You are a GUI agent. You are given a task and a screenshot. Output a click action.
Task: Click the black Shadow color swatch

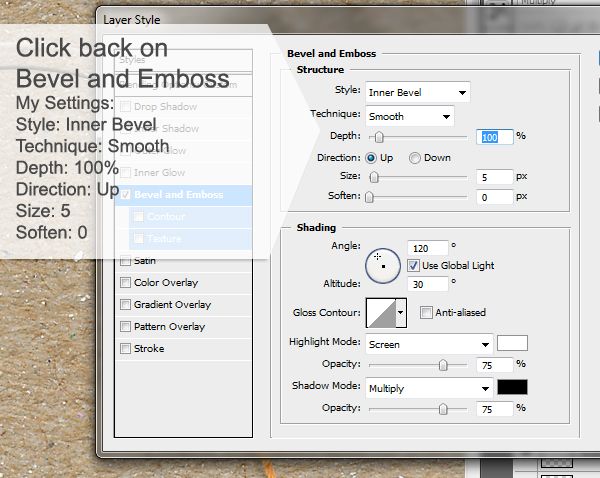coord(512,387)
